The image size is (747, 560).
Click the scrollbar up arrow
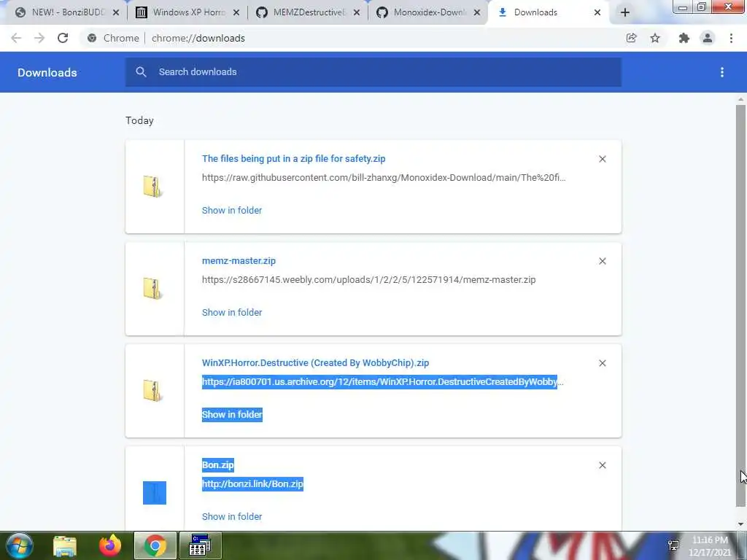coord(740,99)
